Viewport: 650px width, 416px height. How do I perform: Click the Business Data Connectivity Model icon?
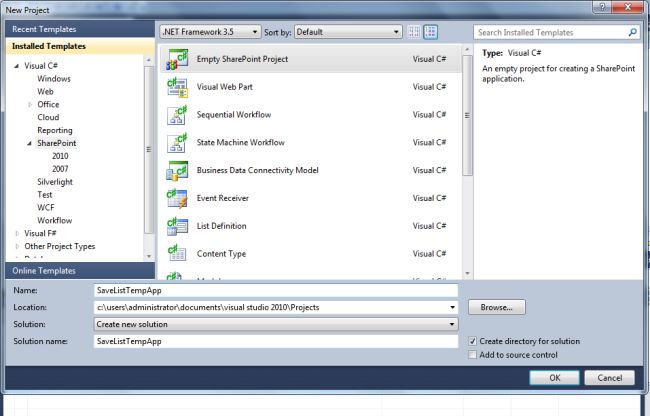[177, 170]
